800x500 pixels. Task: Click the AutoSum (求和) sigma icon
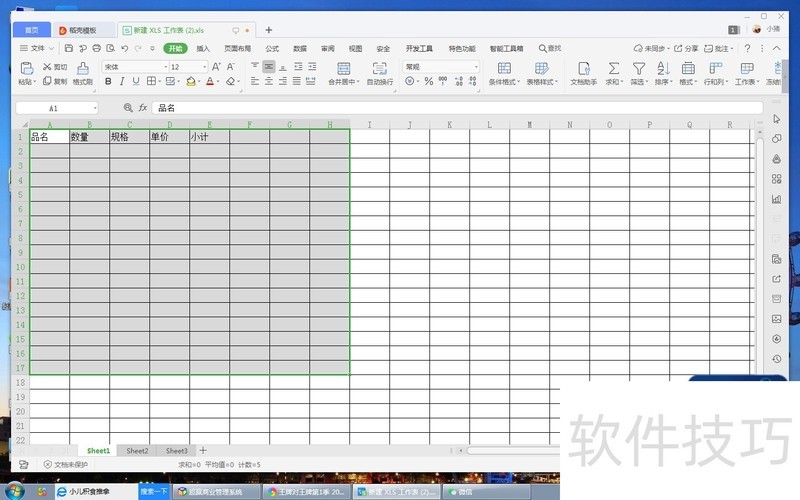614,68
